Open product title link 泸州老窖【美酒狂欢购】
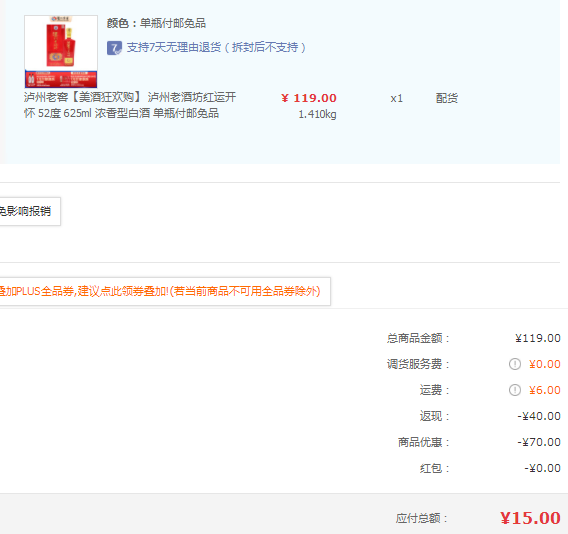The image size is (568, 534). [130, 105]
